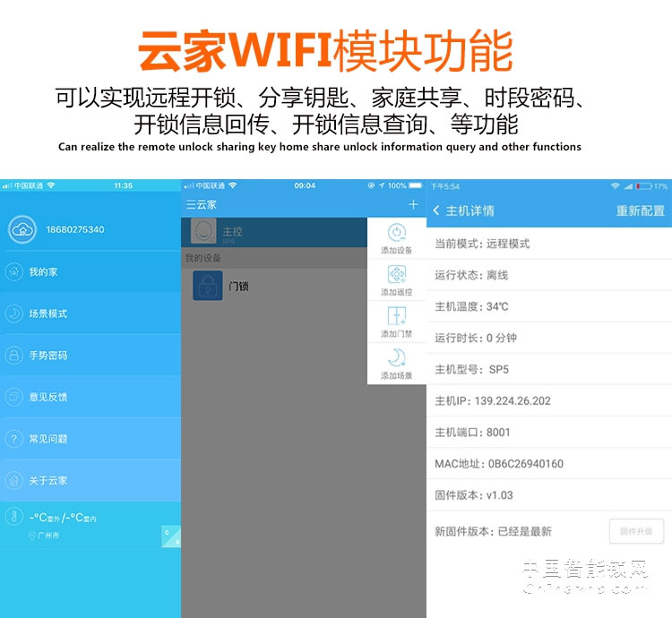The height and width of the screenshot is (618, 672).
Task: Tap the plus icon in 云家 header
Action: click(x=413, y=204)
